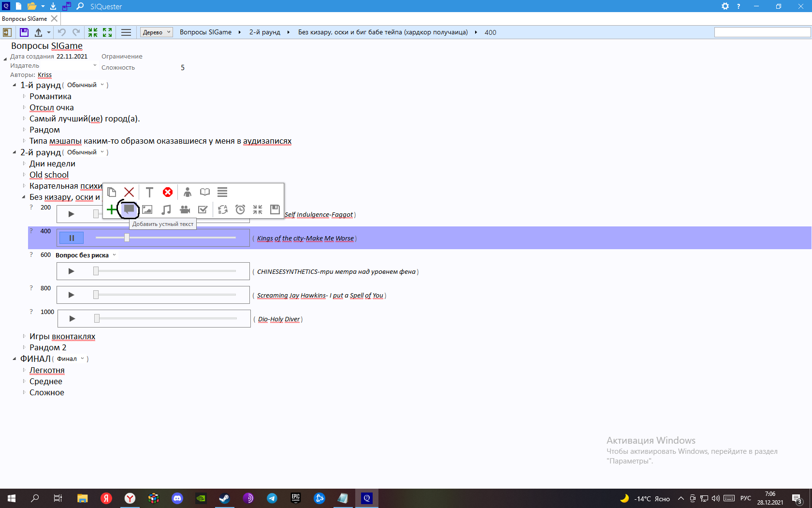Click the Kriss author link
Screen dimensions: 812x508
44,75
